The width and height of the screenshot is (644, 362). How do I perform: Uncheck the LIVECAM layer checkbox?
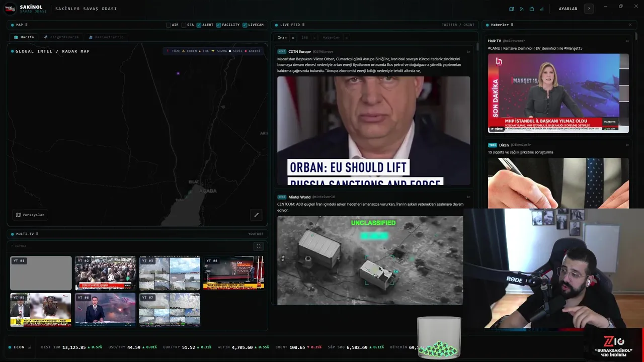(245, 25)
